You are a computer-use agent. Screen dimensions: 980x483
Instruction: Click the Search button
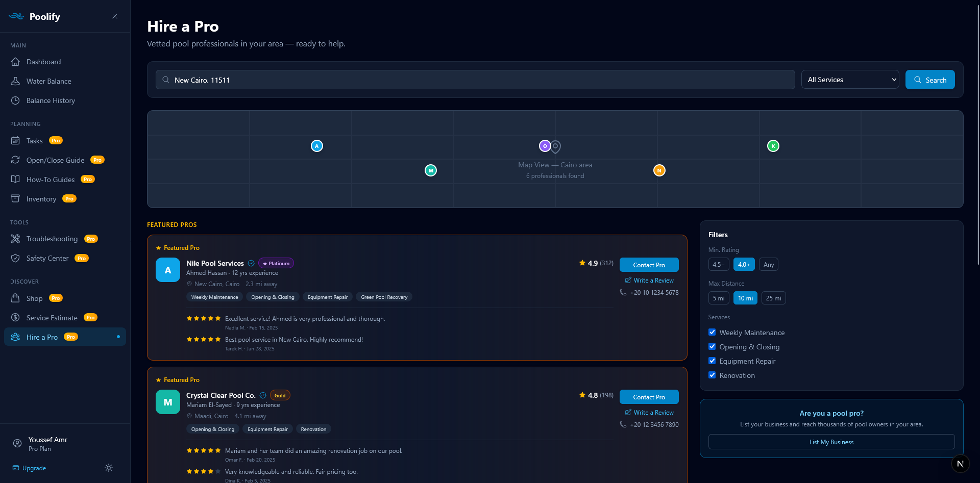point(930,80)
